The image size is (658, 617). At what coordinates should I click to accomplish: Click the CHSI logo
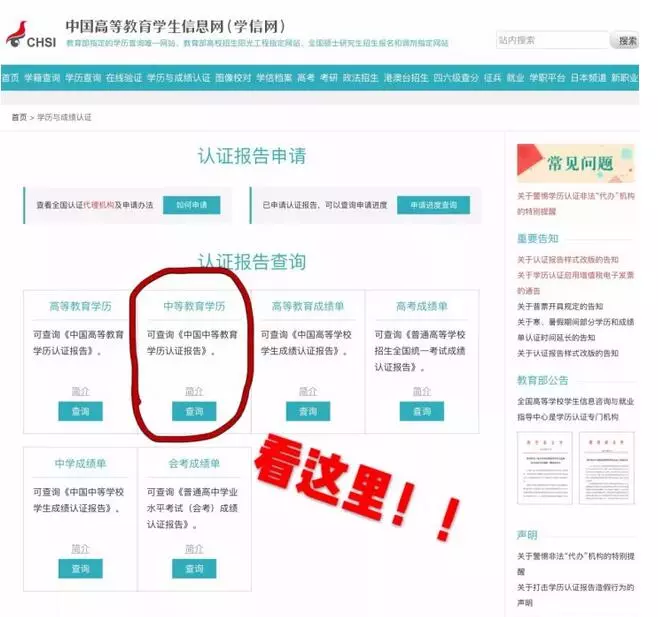pyautogui.click(x=31, y=34)
